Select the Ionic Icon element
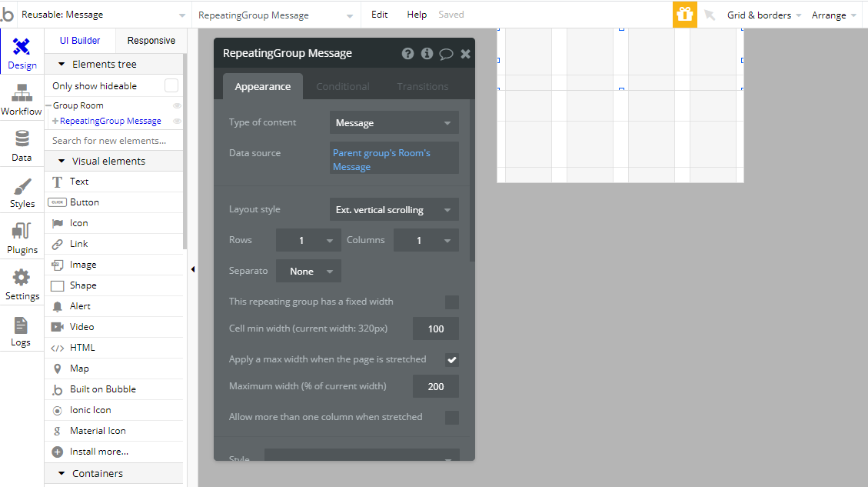 coord(114,410)
